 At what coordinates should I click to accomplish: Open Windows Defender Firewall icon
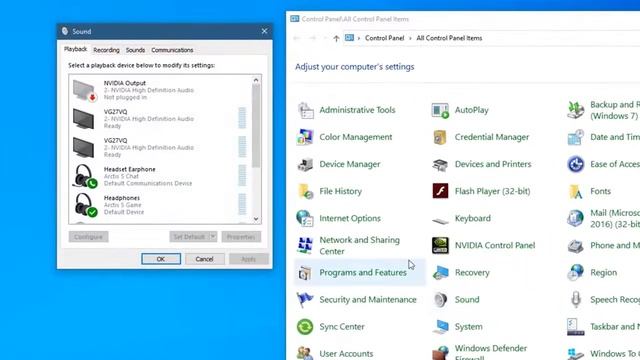point(440,353)
